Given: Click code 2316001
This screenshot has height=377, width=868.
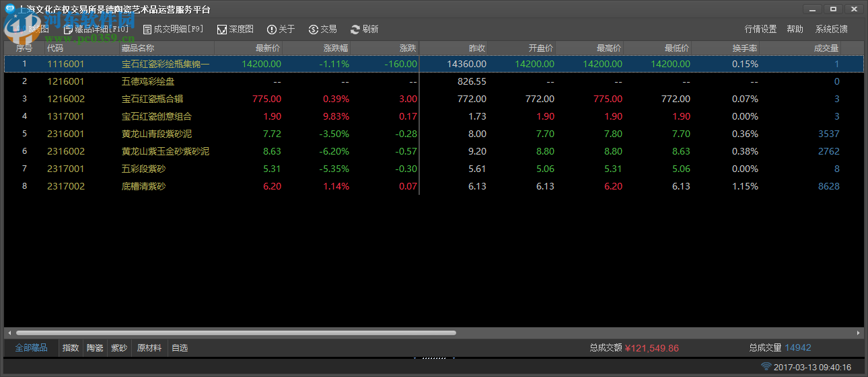Looking at the screenshot, I should [66, 134].
